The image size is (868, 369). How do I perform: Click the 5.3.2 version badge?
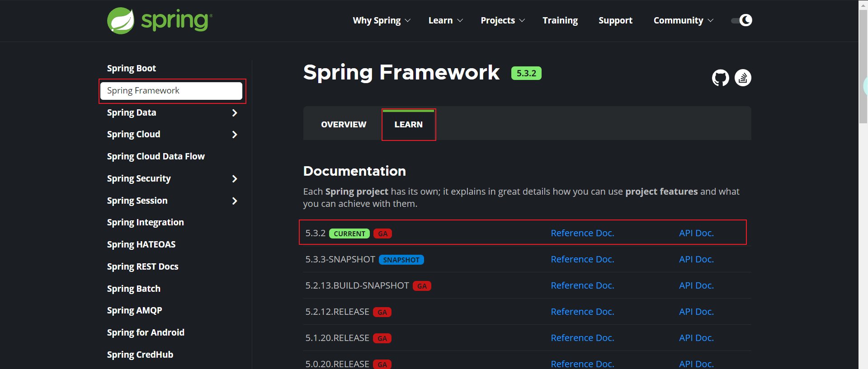coord(526,73)
